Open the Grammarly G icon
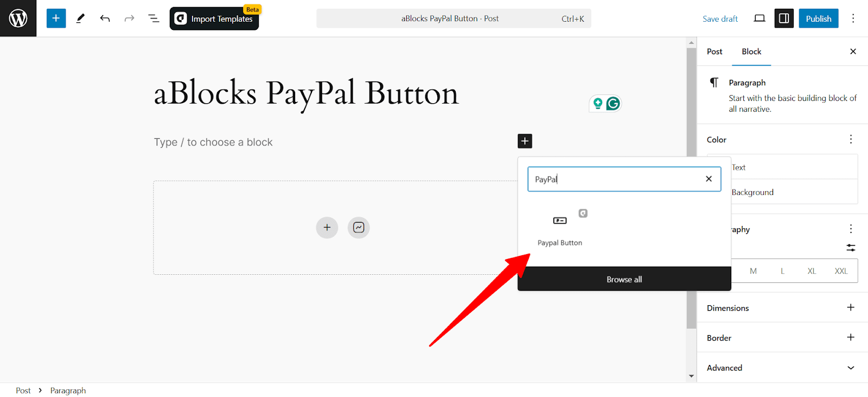 [x=613, y=104]
